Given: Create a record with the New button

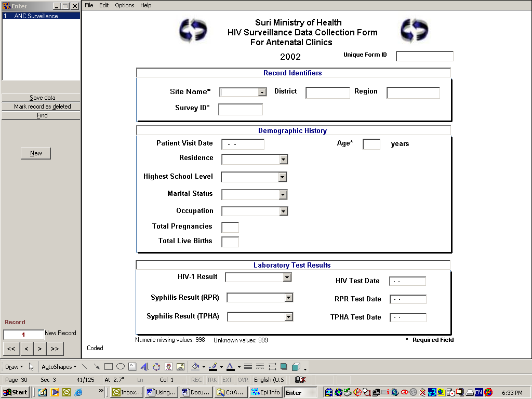Looking at the screenshot, I should pyautogui.click(x=36, y=153).
